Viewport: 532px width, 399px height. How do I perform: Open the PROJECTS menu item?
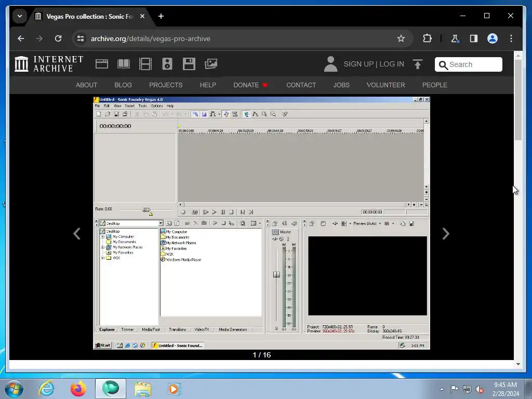pos(166,85)
